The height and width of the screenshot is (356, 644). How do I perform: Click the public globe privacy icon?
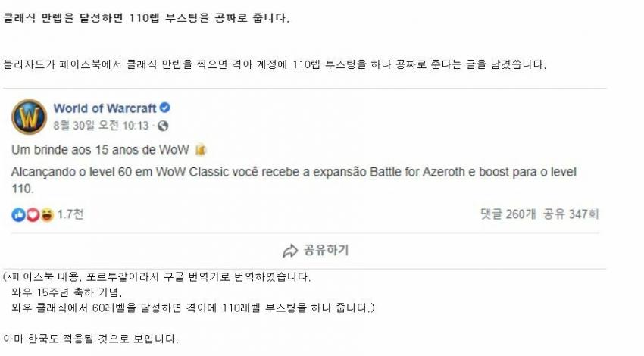click(x=163, y=126)
